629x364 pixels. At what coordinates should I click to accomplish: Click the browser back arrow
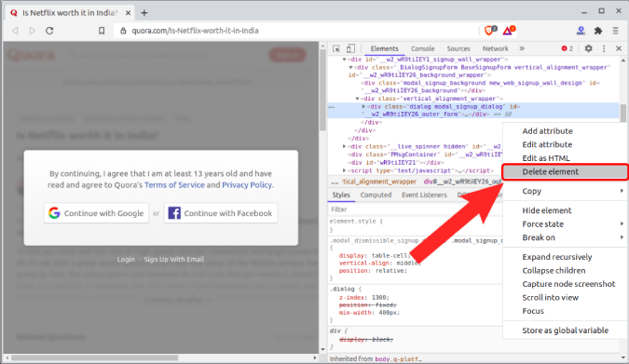tap(15, 31)
